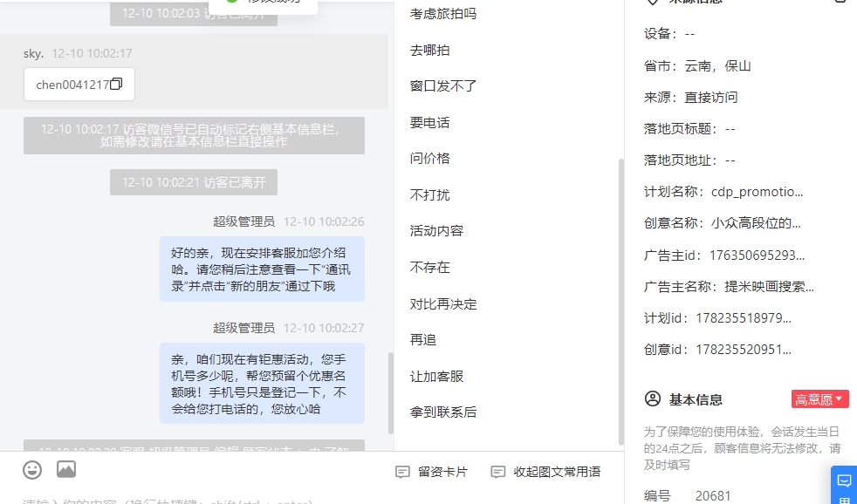Select quick phrase 活动内容

tap(436, 231)
